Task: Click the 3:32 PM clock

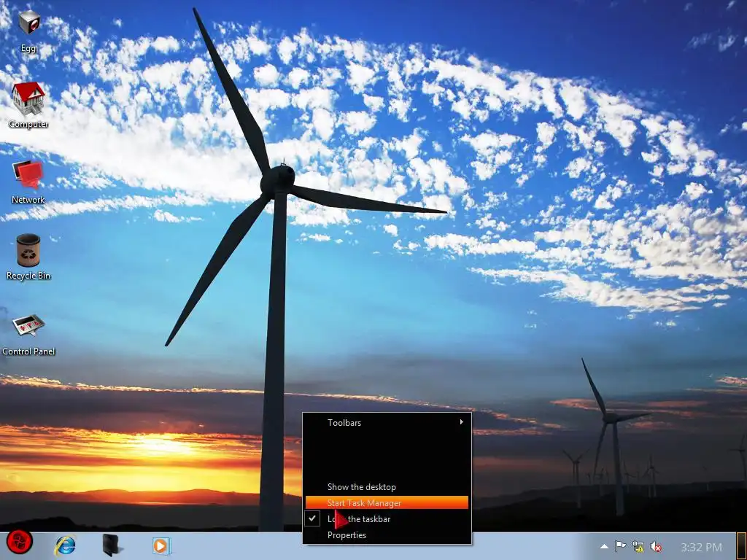Action: pos(701,547)
